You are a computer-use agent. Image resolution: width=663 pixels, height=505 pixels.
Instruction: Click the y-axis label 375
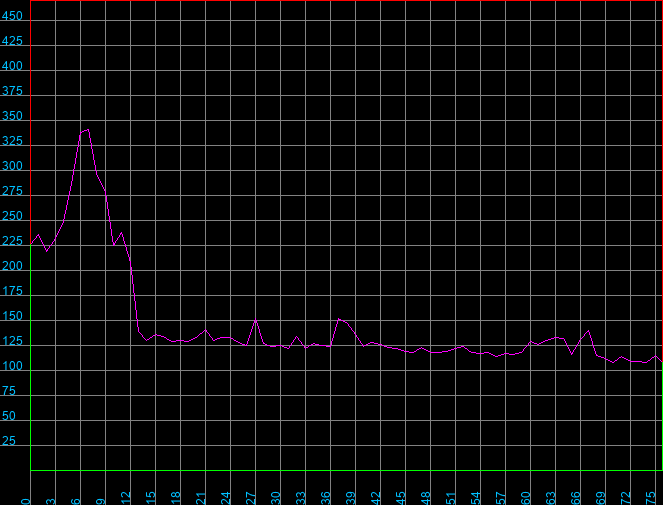[x=12, y=91]
